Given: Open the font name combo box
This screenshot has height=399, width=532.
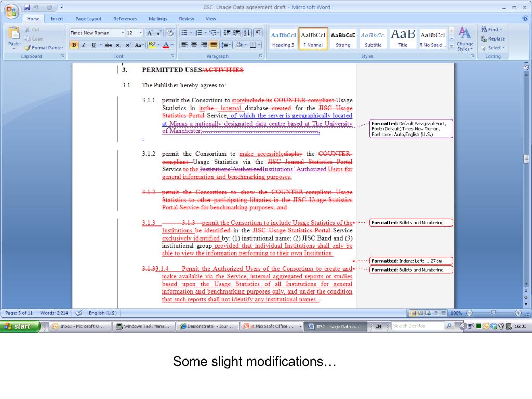Looking at the screenshot, I should coord(97,33).
